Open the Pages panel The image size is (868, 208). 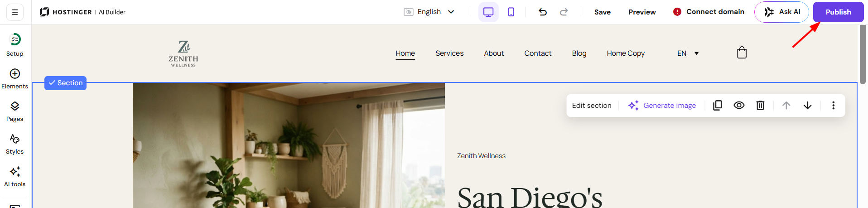[x=15, y=111]
